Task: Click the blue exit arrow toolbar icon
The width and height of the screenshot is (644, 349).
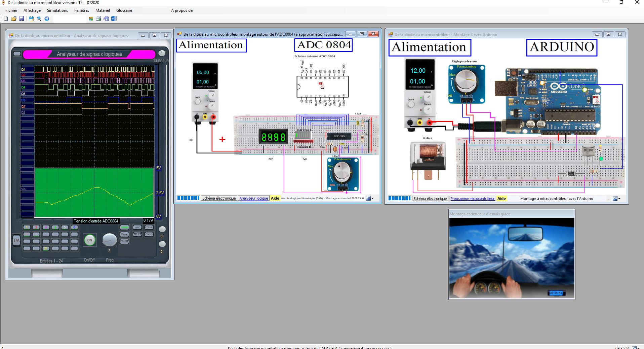Action: (47, 19)
